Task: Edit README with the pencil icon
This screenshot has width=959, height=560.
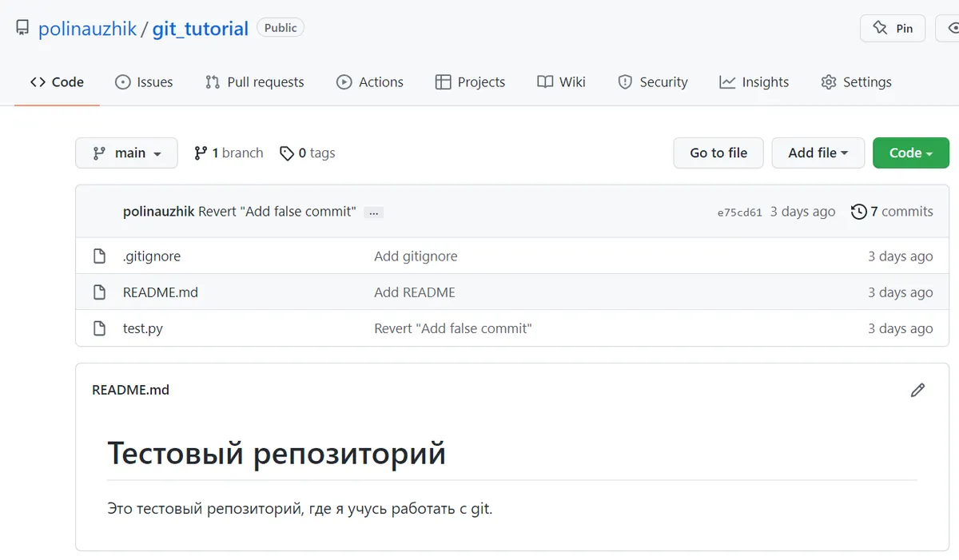Action: 917,390
